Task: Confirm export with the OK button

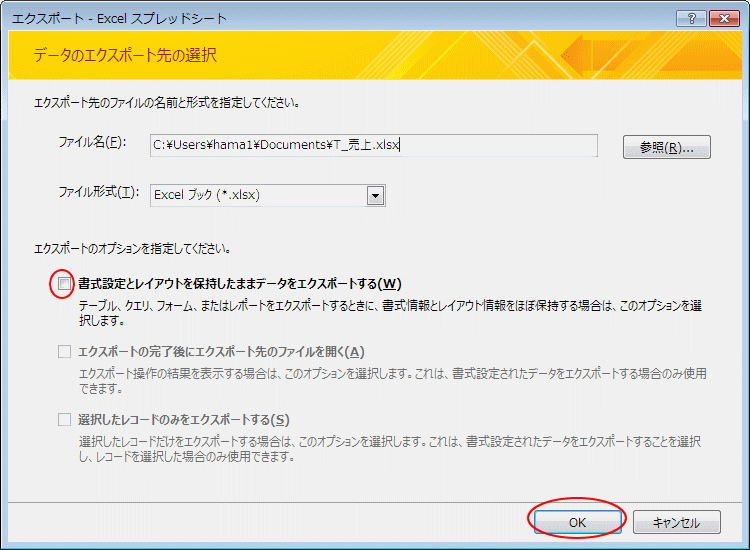Action: (577, 522)
